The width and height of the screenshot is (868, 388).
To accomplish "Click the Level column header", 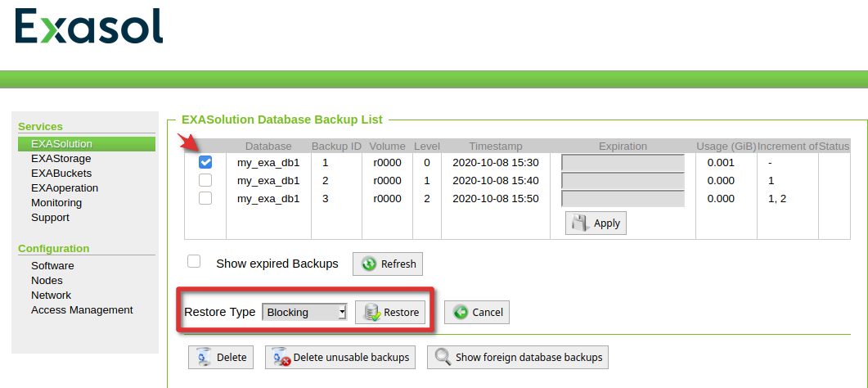I will 427,147.
